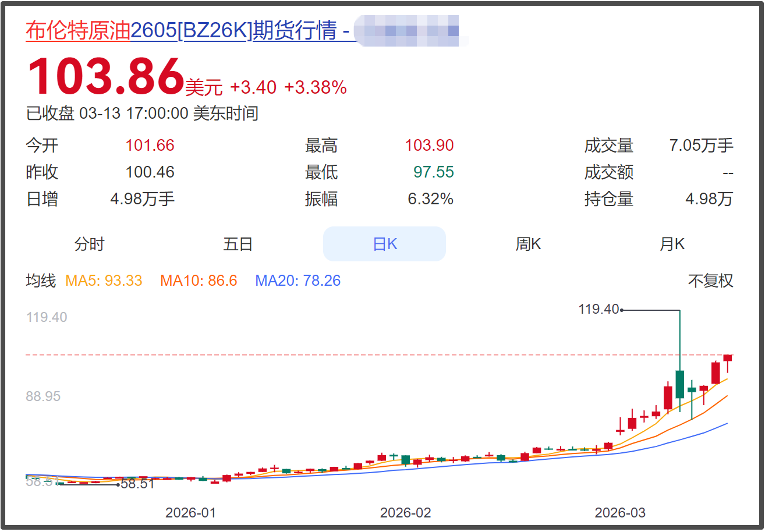765x532 pixels.
Task: Switch to the 分时 chart tab
Action: (x=89, y=244)
